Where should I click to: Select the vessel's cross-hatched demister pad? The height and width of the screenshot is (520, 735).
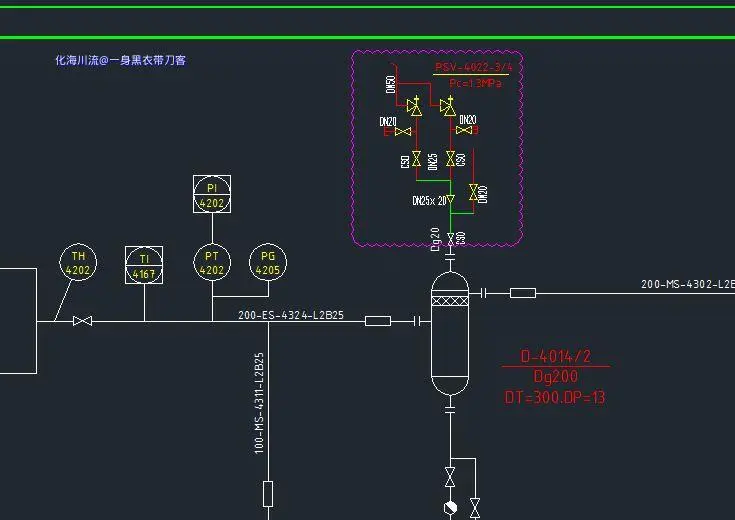450,301
